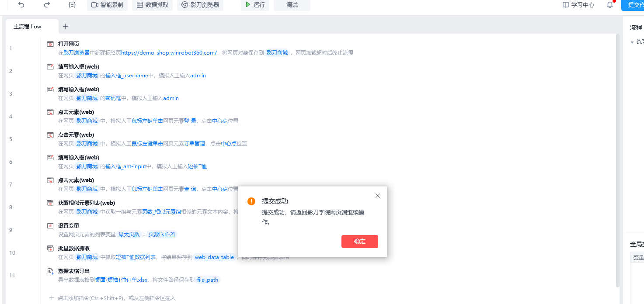Undo the last flow edit
The image size is (644, 304).
pos(21,5)
